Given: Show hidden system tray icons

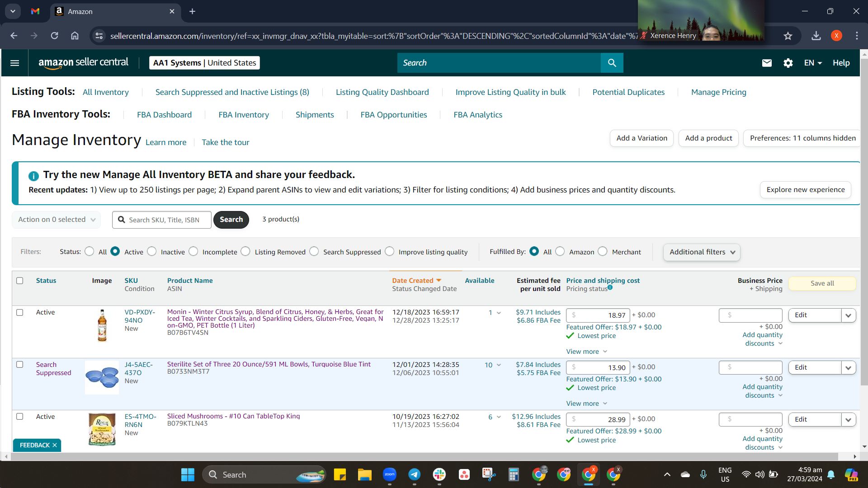Looking at the screenshot, I should tap(667, 474).
